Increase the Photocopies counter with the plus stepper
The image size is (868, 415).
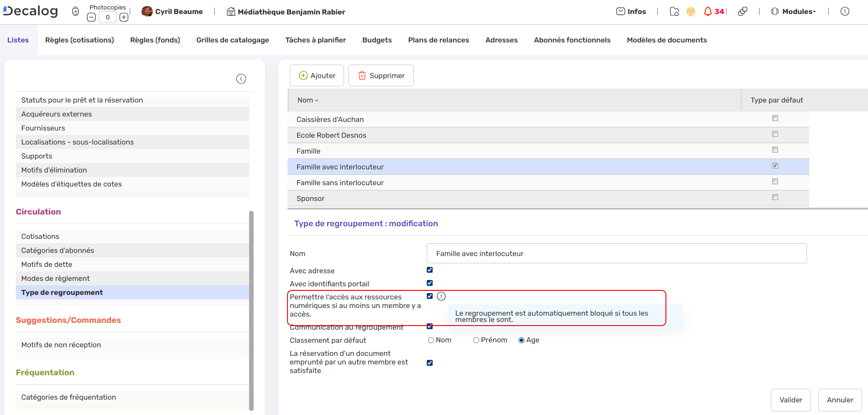tap(124, 17)
